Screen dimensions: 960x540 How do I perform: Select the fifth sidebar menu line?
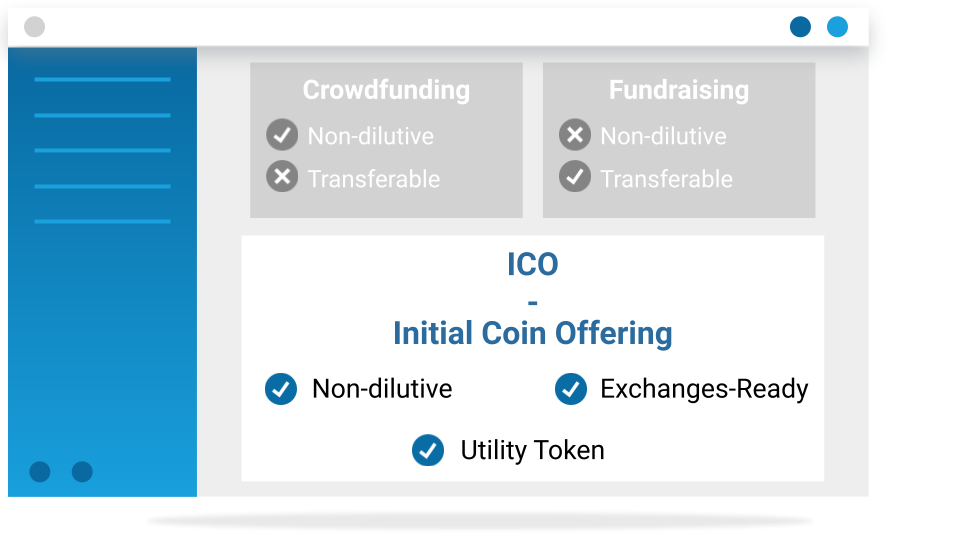click(102, 222)
